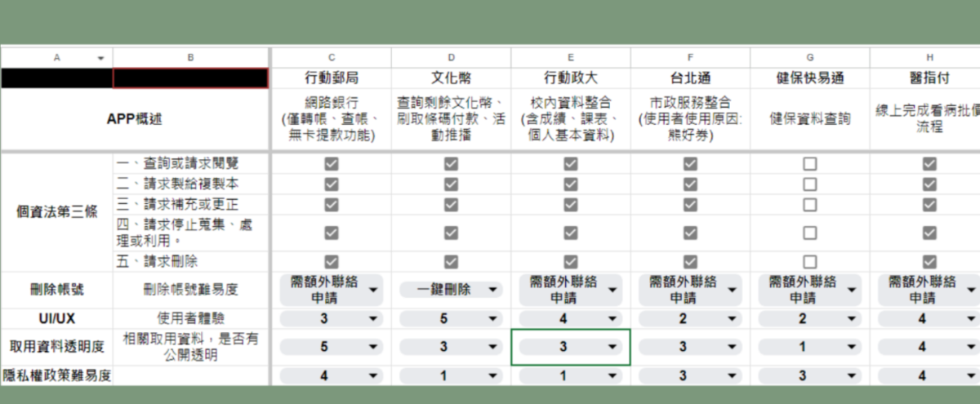Check 請求補充或更正 box for 健保快易通

(809, 204)
